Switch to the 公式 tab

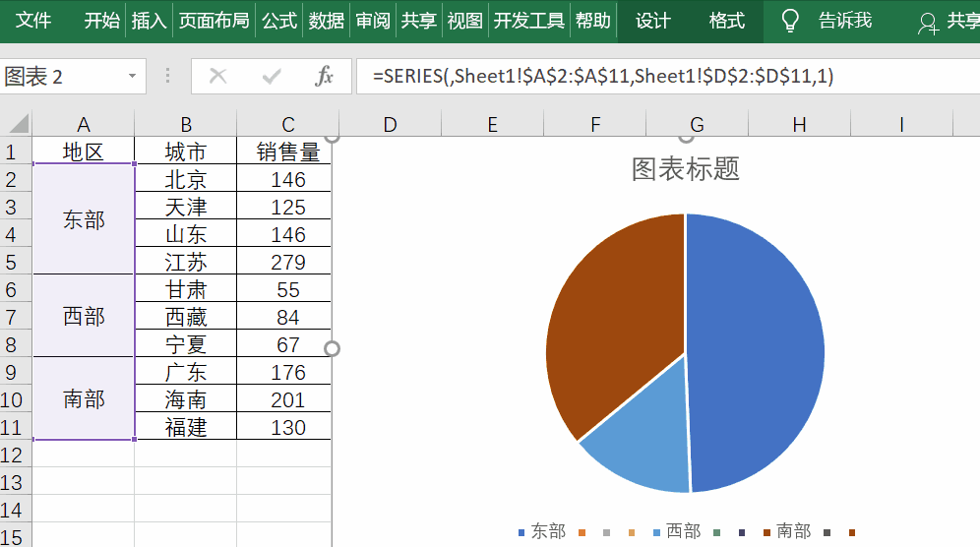click(x=279, y=21)
